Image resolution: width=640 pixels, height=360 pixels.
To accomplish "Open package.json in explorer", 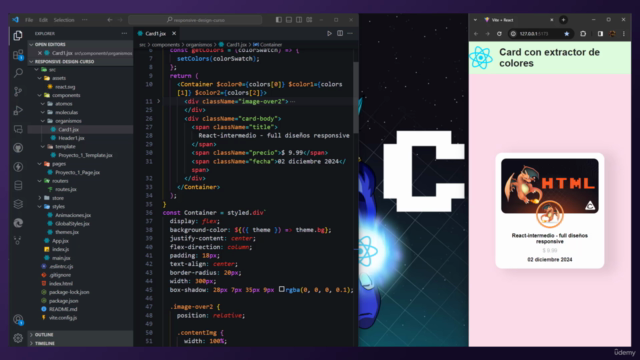I will 63,301.
